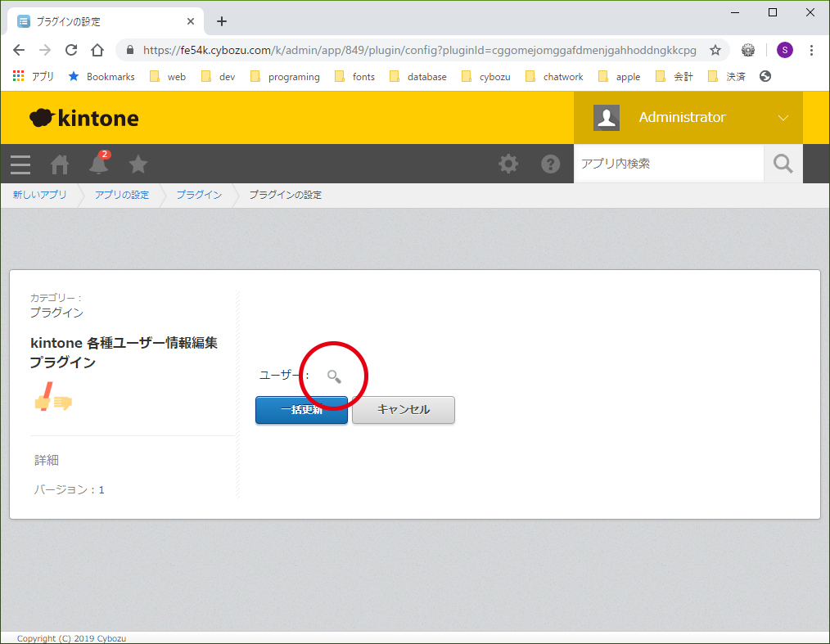Click the バージョン：1 text
The height and width of the screenshot is (644, 830).
point(70,490)
